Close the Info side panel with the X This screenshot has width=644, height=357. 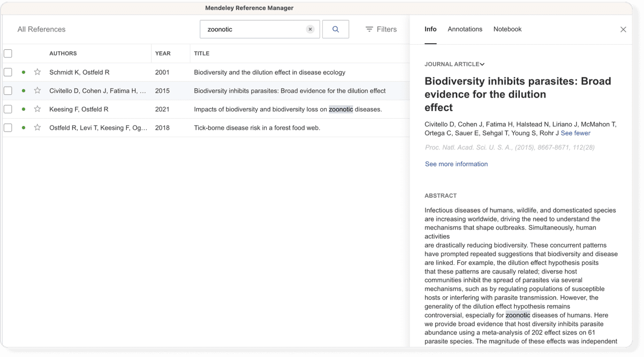click(x=623, y=29)
